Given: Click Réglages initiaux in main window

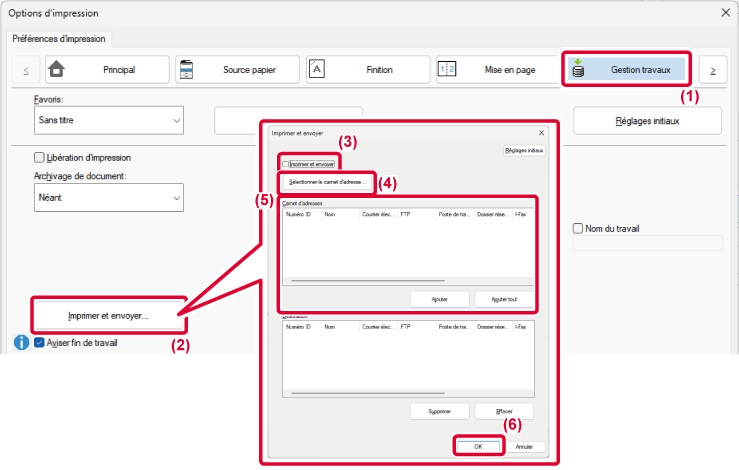Looking at the screenshot, I should [647, 120].
